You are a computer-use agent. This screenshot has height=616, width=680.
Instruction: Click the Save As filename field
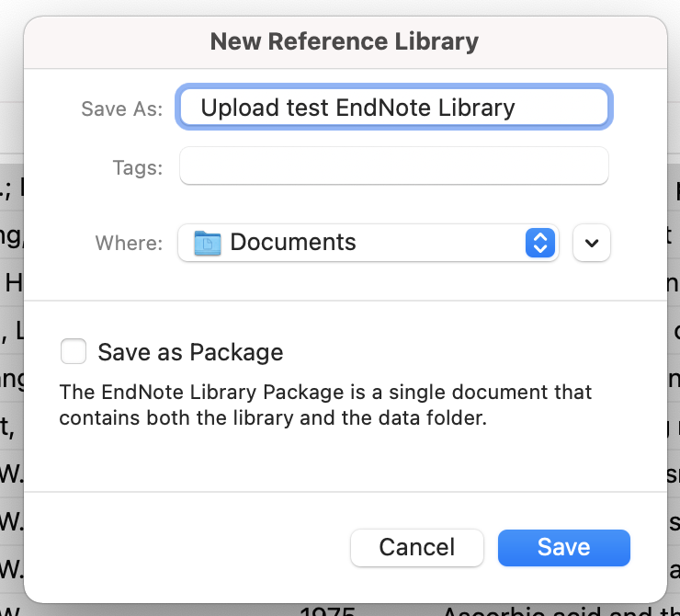click(x=393, y=108)
